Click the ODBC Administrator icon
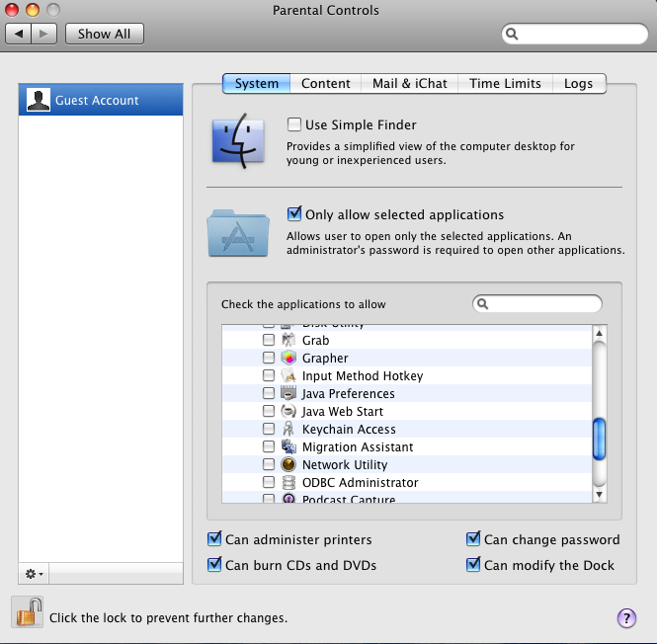This screenshot has height=644, width=657. pos(288,482)
